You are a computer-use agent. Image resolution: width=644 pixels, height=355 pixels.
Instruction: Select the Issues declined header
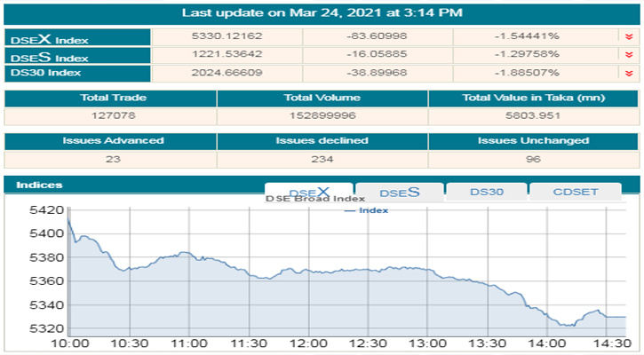(x=322, y=141)
